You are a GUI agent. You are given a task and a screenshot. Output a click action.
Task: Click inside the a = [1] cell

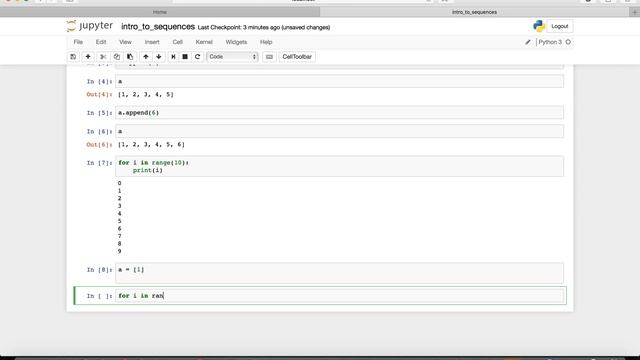[340, 273]
